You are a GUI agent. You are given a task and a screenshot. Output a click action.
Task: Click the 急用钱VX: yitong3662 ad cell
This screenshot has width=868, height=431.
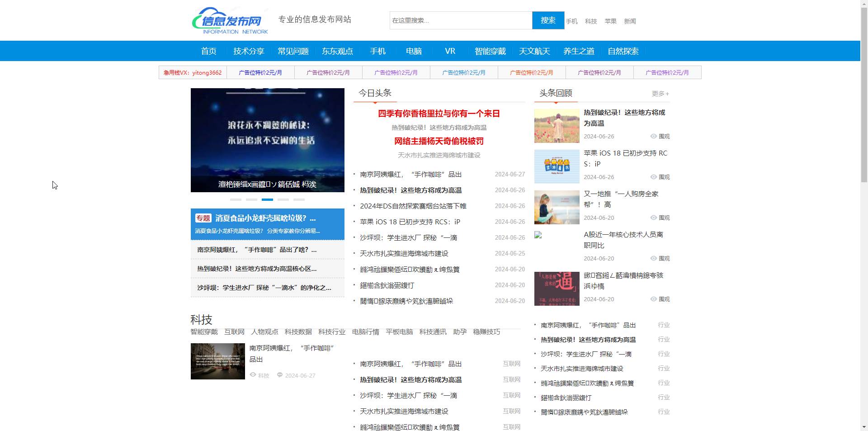point(193,72)
